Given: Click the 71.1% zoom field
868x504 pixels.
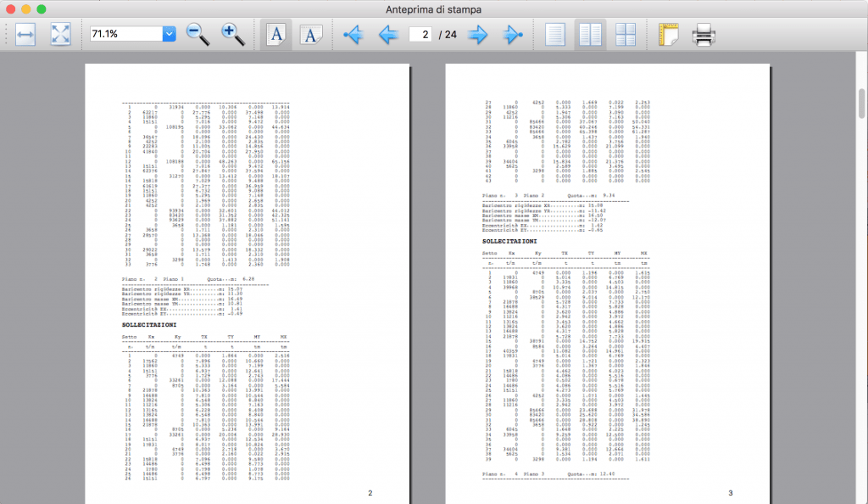Looking at the screenshot, I should (126, 34).
